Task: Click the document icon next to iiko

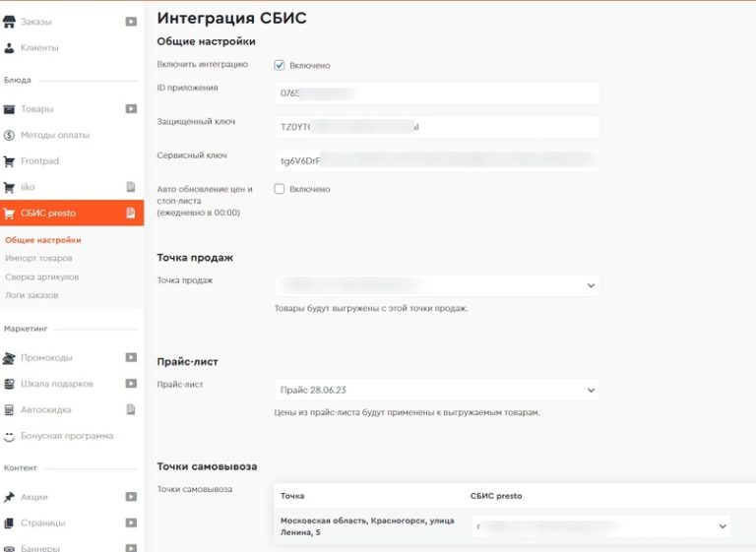Action: click(130, 187)
